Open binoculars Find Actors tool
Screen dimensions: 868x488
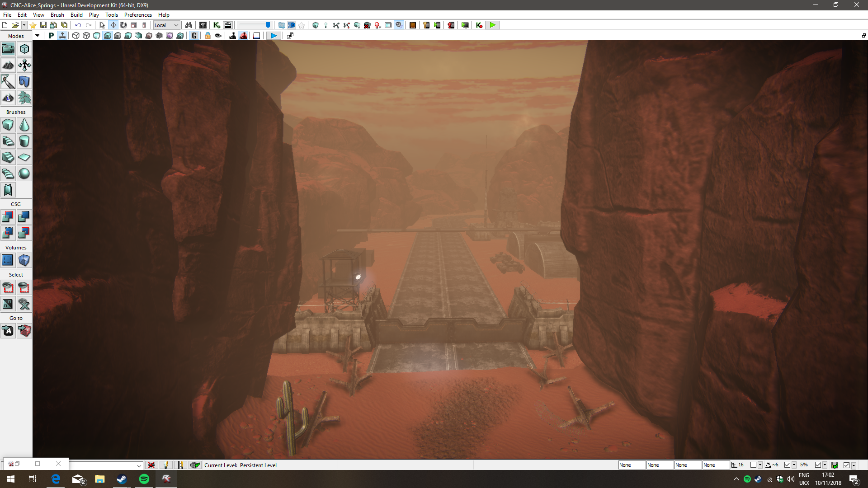(189, 25)
